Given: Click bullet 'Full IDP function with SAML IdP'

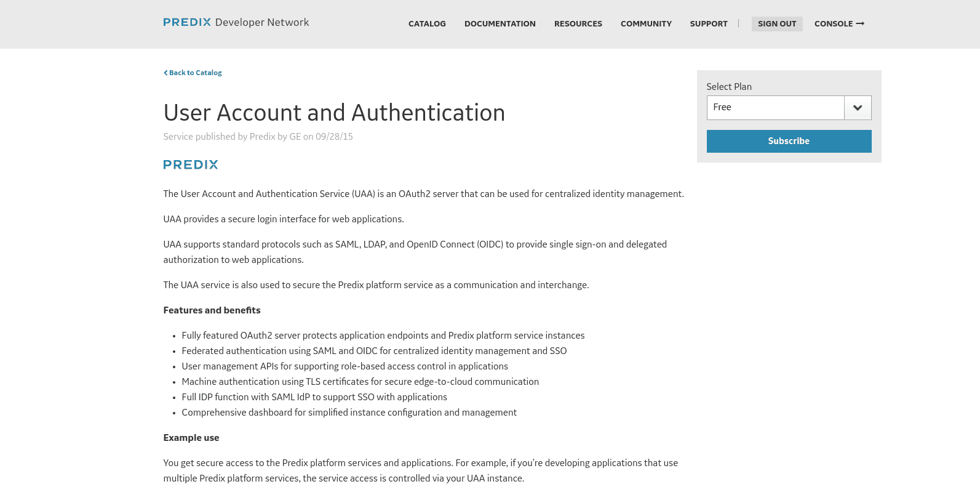Looking at the screenshot, I should (314, 397).
